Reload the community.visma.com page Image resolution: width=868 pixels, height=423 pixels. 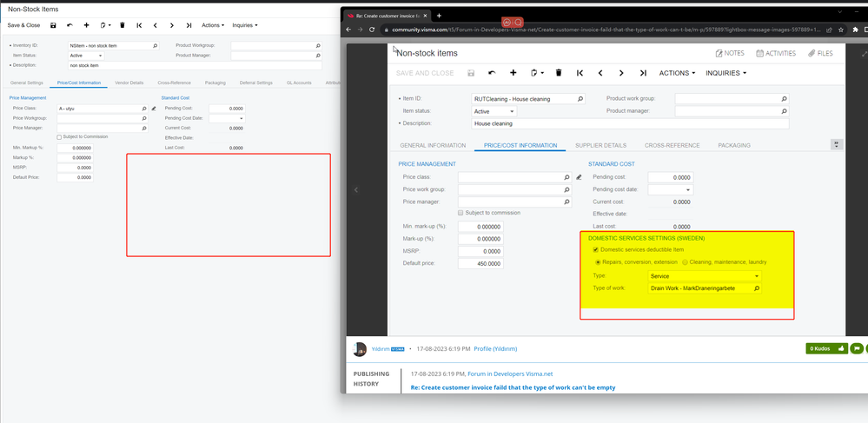pyautogui.click(x=372, y=30)
